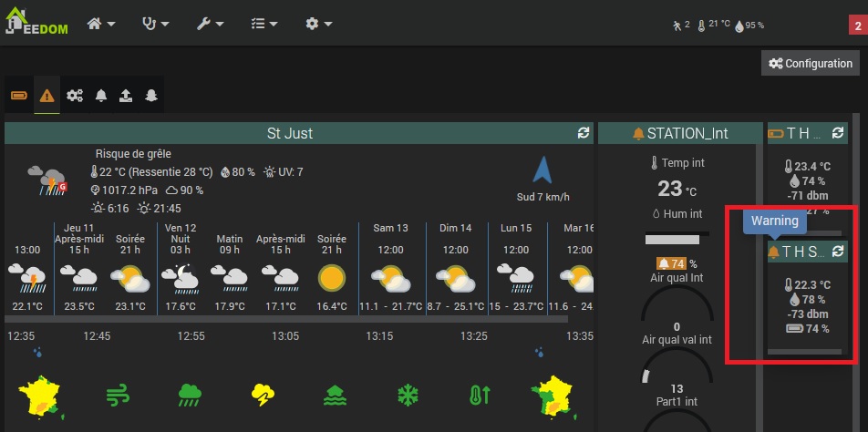Viewport: 868px width, 432px height.
Task: Click the snowflake vigilance icon
Action: coord(407,395)
